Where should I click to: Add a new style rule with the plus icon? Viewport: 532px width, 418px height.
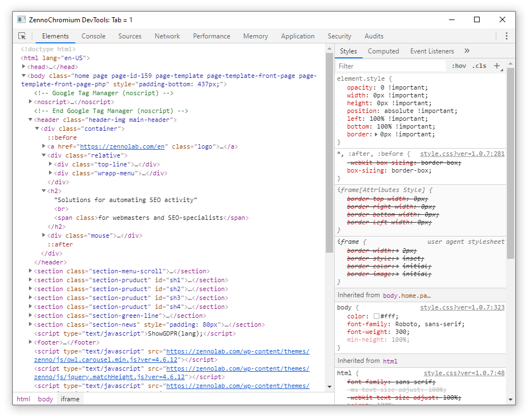coord(497,65)
